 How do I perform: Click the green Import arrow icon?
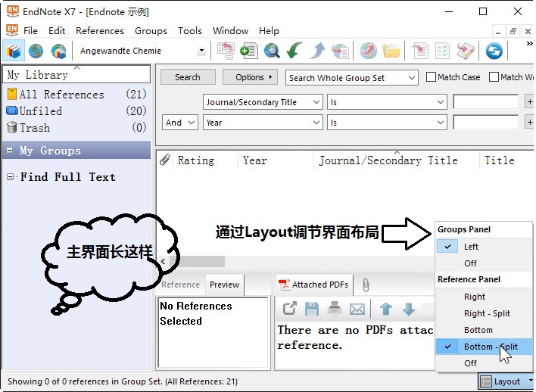(x=294, y=51)
